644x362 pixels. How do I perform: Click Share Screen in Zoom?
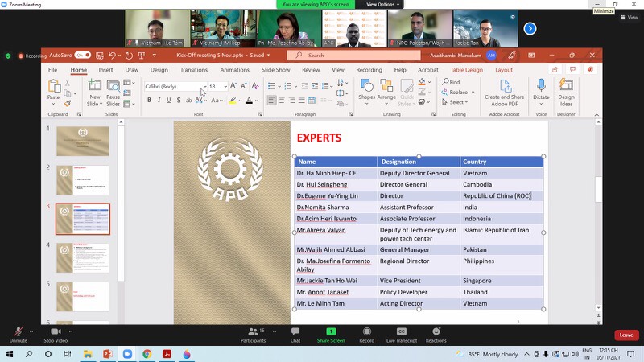(x=331, y=335)
